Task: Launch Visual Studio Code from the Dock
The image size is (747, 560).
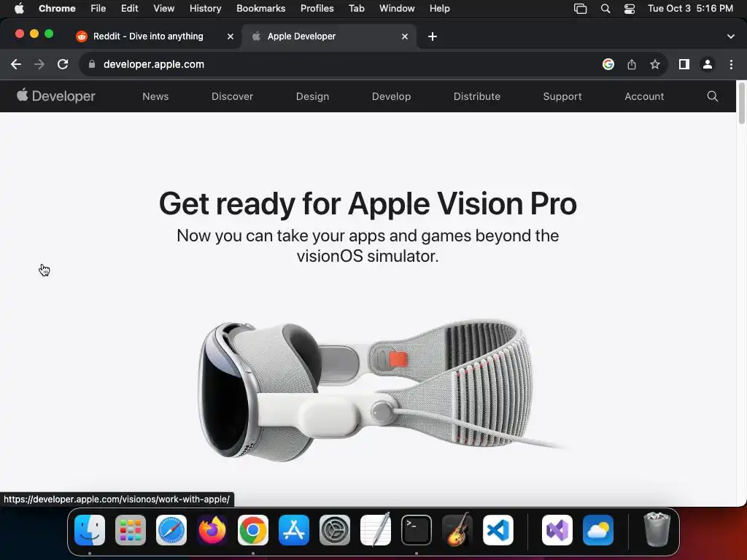Action: [498, 530]
